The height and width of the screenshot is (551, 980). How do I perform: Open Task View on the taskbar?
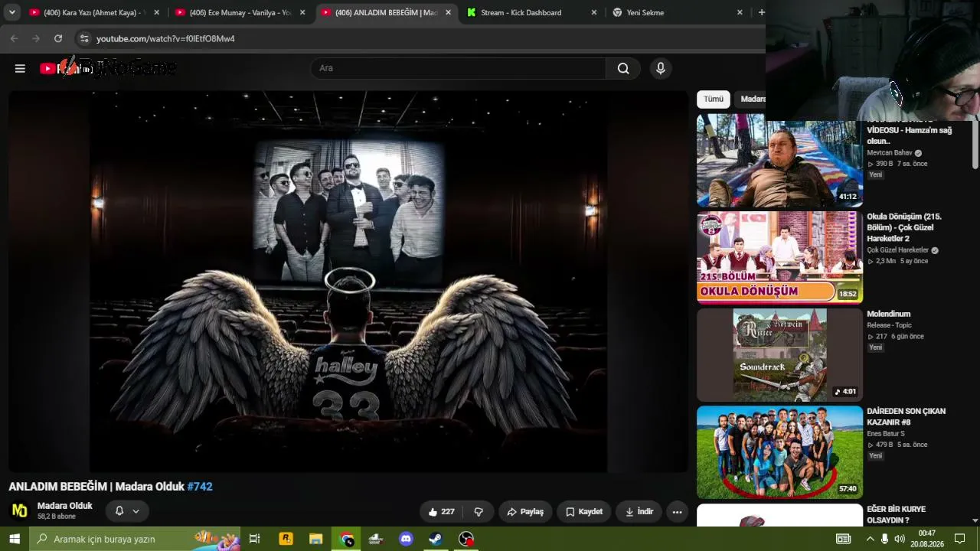pyautogui.click(x=254, y=539)
